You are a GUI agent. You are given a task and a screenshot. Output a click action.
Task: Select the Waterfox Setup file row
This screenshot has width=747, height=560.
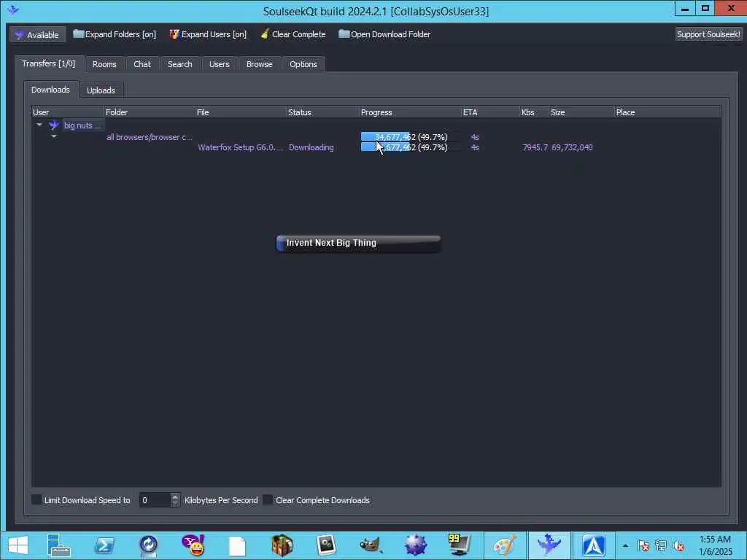(240, 147)
